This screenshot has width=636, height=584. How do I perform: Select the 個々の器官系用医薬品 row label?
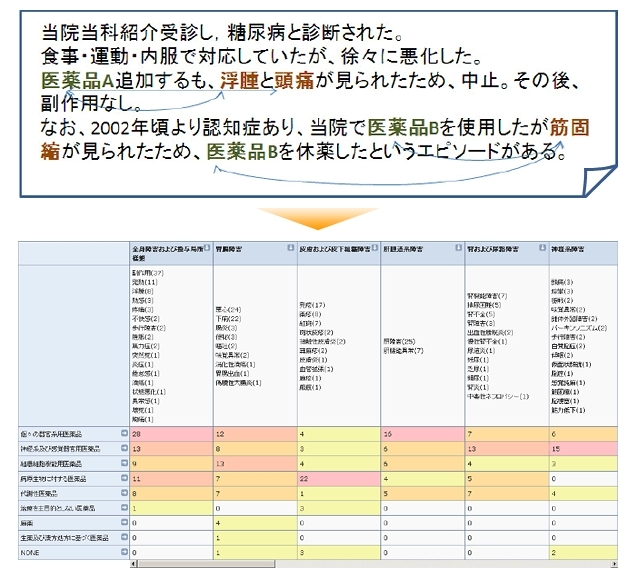click(51, 434)
